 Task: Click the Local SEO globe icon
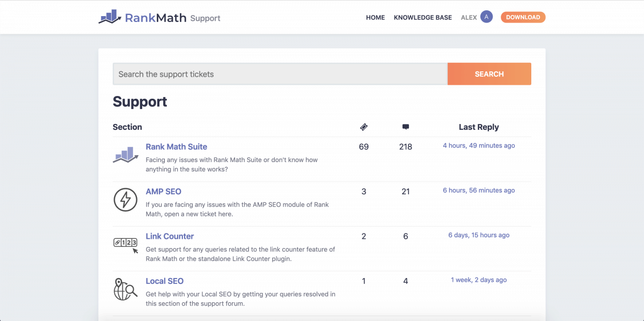(126, 289)
